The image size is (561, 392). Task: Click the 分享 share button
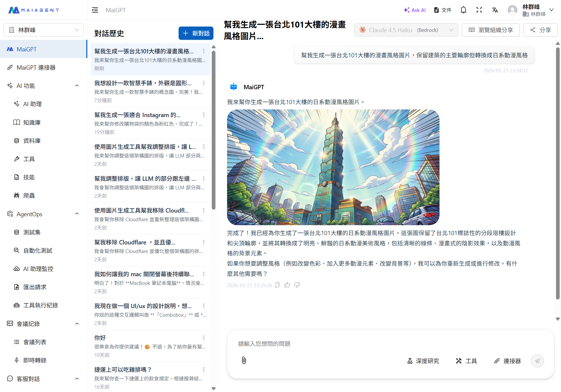(x=540, y=30)
